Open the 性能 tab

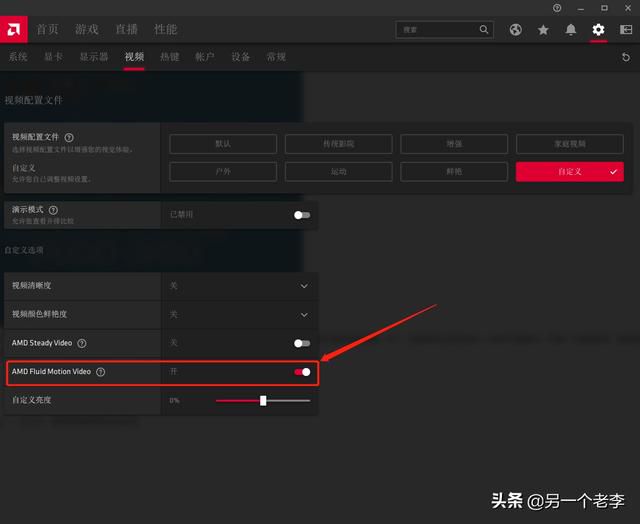point(165,29)
